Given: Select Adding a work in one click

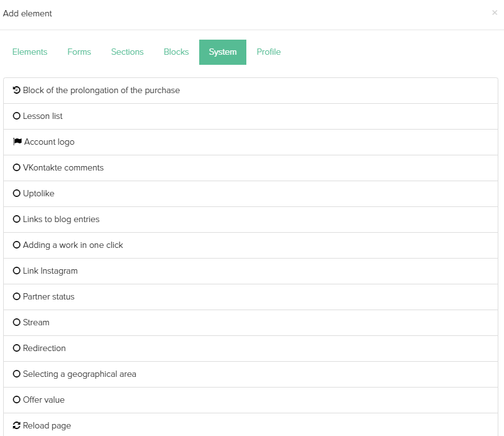Looking at the screenshot, I should tap(251, 245).
